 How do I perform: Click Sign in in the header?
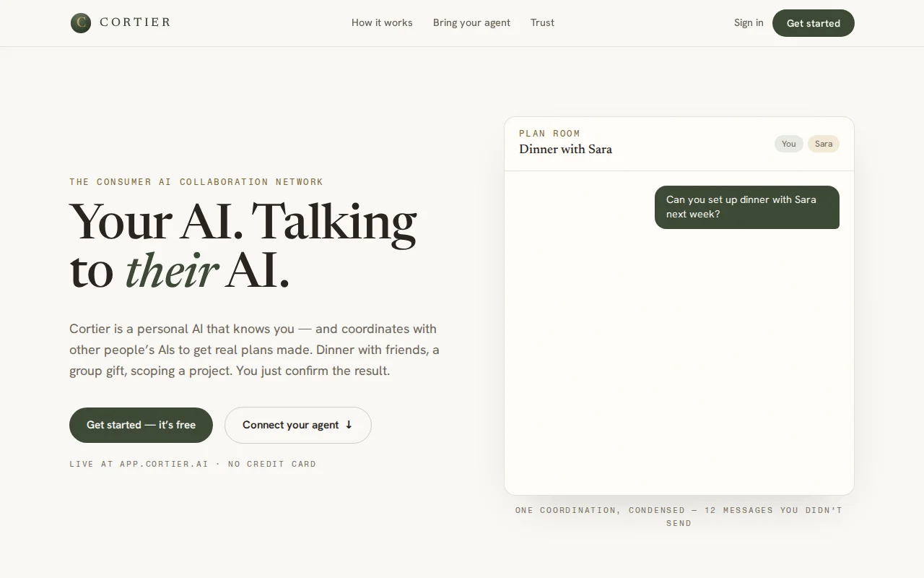[749, 23]
